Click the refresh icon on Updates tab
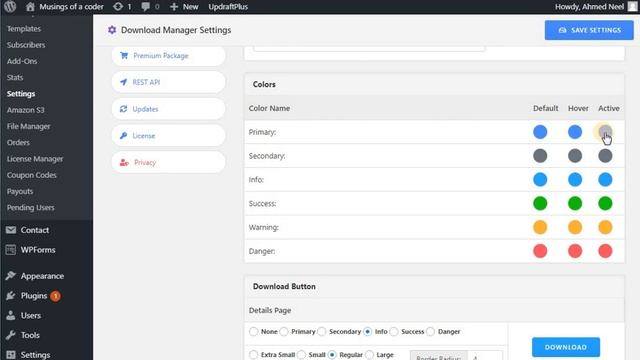Image resolution: width=640 pixels, height=360 pixels. [x=123, y=109]
